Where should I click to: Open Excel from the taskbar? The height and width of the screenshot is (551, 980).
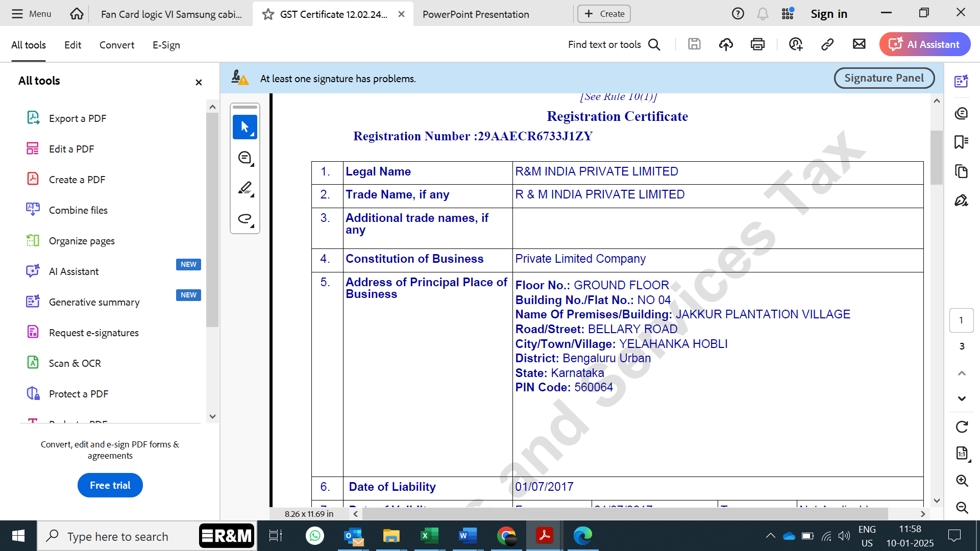(x=429, y=536)
